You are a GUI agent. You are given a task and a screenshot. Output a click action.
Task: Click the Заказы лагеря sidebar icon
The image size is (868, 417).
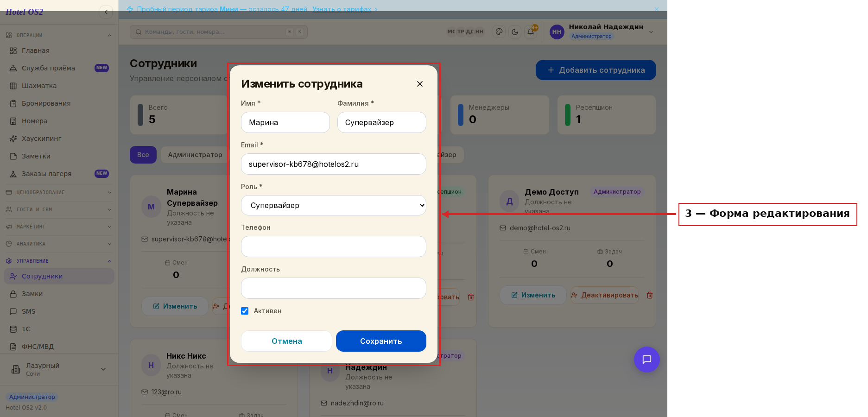click(x=13, y=174)
